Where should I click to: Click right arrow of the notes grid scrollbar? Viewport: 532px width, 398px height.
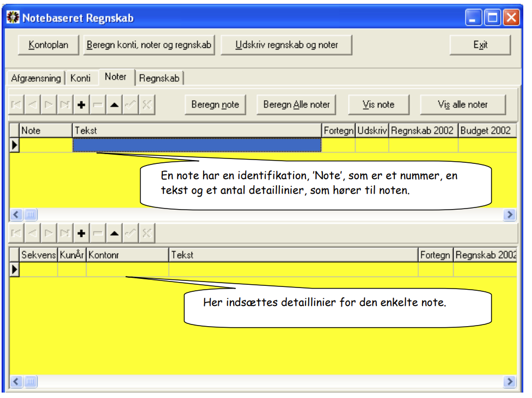(509, 215)
